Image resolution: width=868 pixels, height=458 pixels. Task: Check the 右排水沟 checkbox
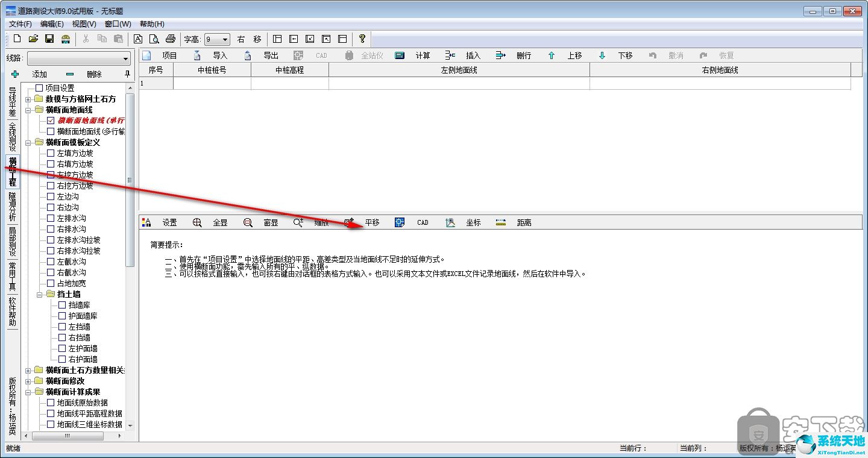51,229
